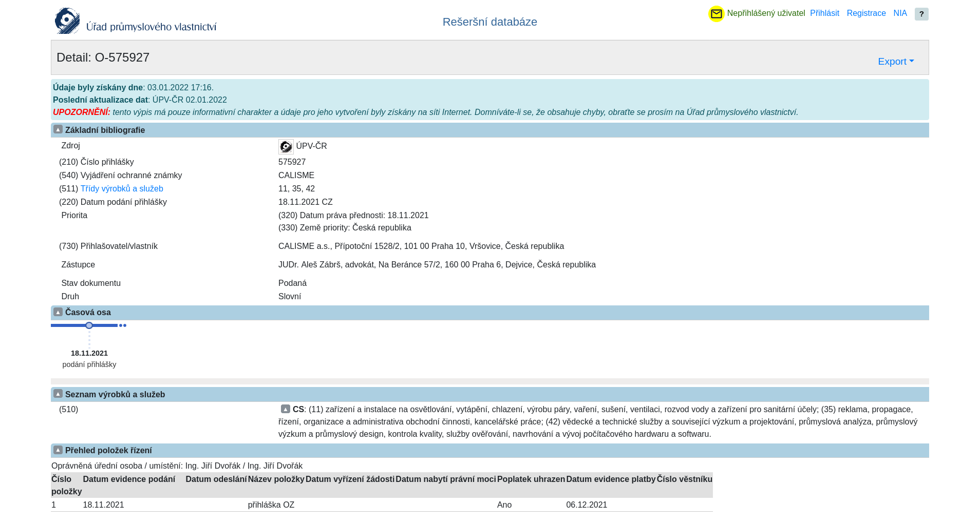Open the Registrace link

tap(866, 13)
